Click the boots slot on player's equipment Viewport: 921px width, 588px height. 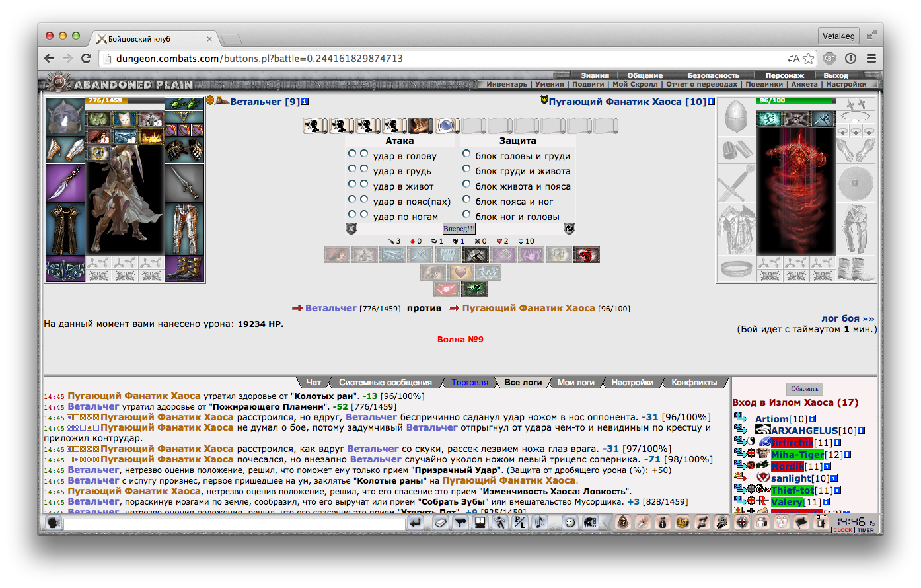click(184, 269)
